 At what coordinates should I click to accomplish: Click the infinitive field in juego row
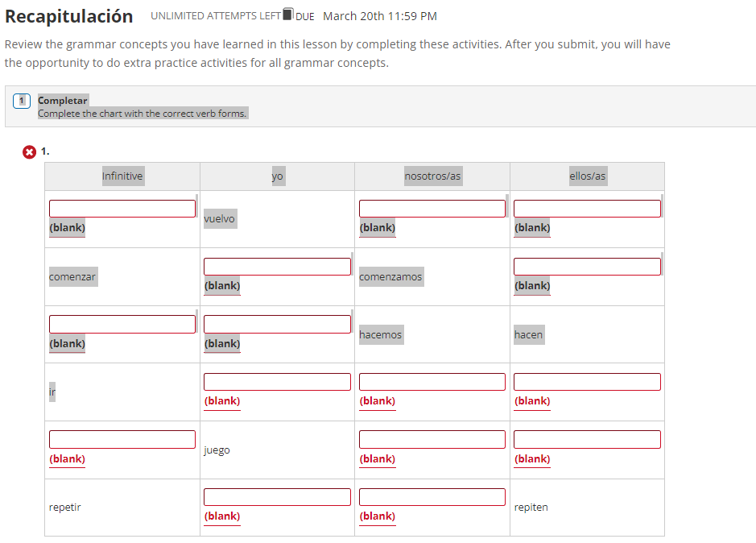coord(122,439)
